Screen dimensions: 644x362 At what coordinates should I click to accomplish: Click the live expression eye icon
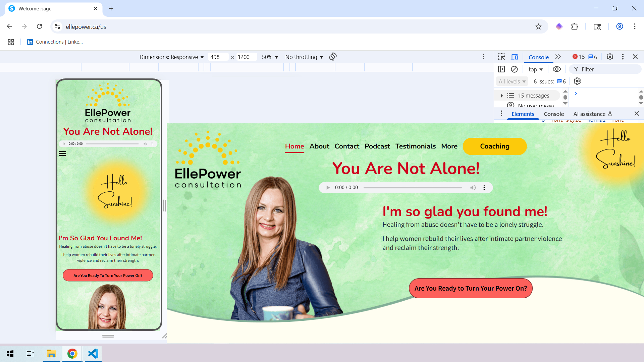pyautogui.click(x=557, y=69)
